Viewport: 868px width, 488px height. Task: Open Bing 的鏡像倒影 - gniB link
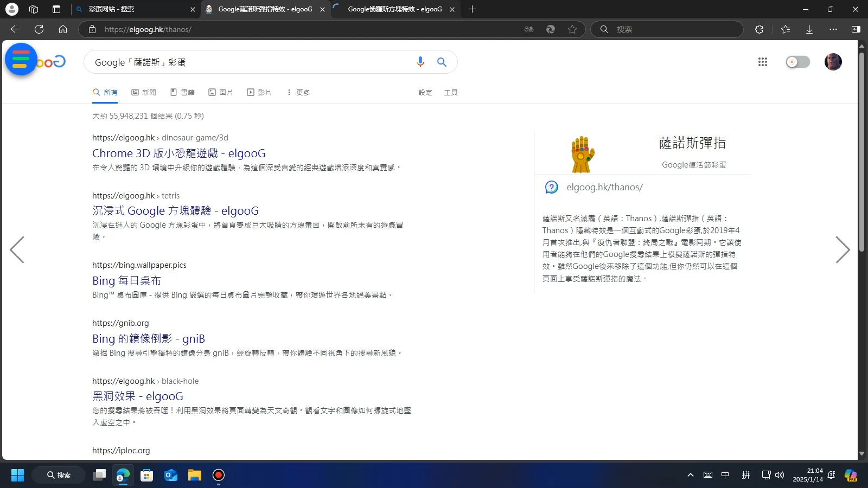pos(149,339)
